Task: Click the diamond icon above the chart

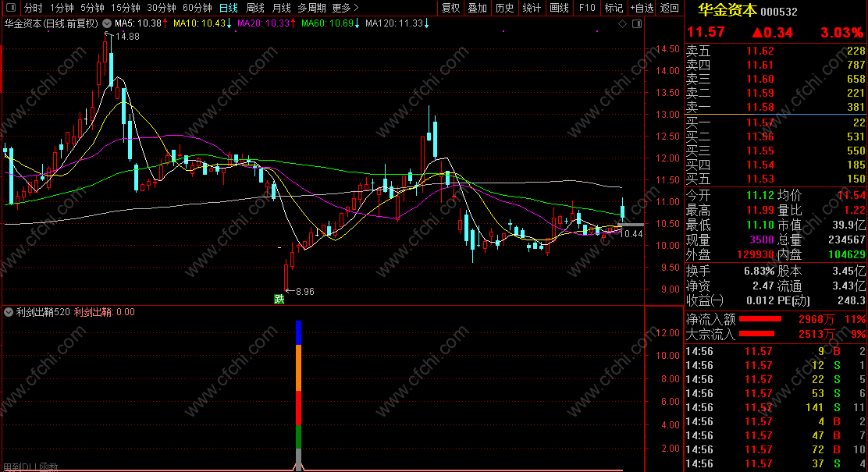Action: 623,23
